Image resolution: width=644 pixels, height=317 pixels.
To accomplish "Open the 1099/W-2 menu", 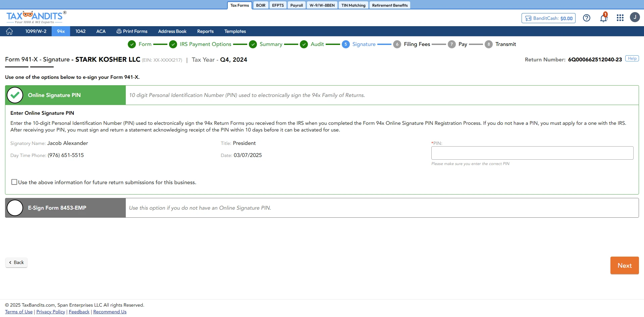I will tap(36, 31).
